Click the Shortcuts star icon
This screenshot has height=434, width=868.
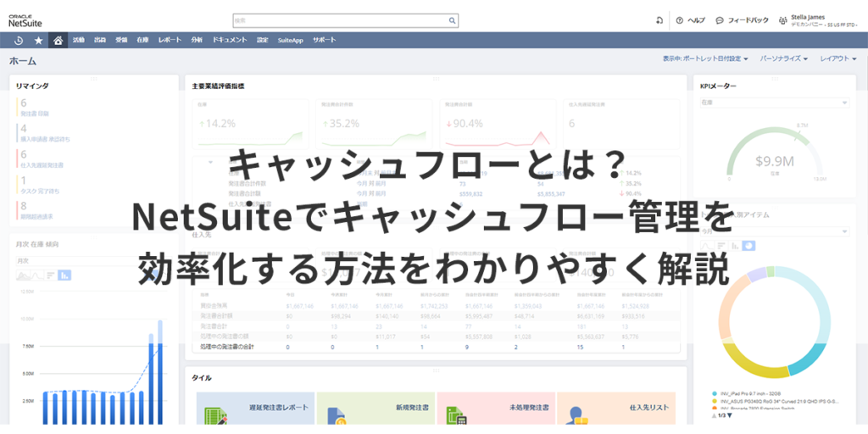[x=38, y=40]
